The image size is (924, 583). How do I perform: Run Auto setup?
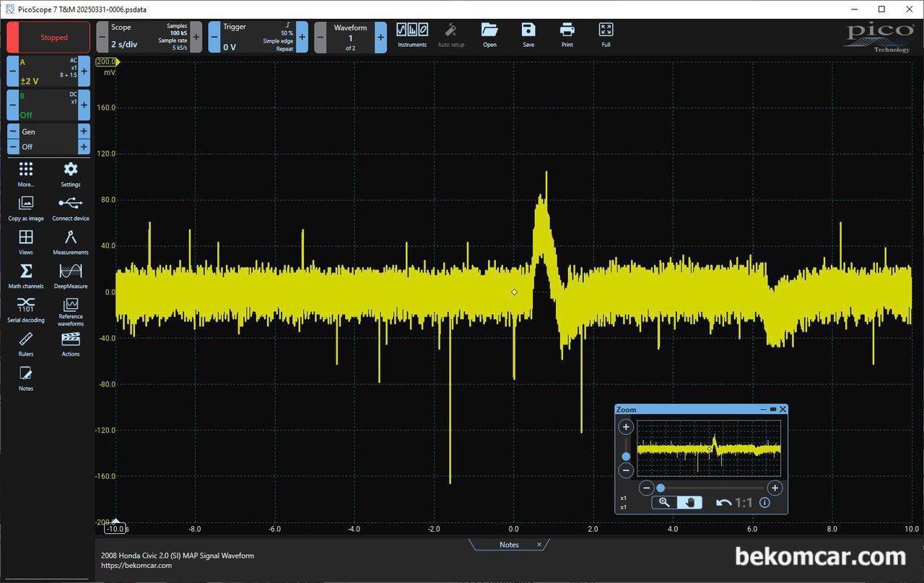pos(451,35)
